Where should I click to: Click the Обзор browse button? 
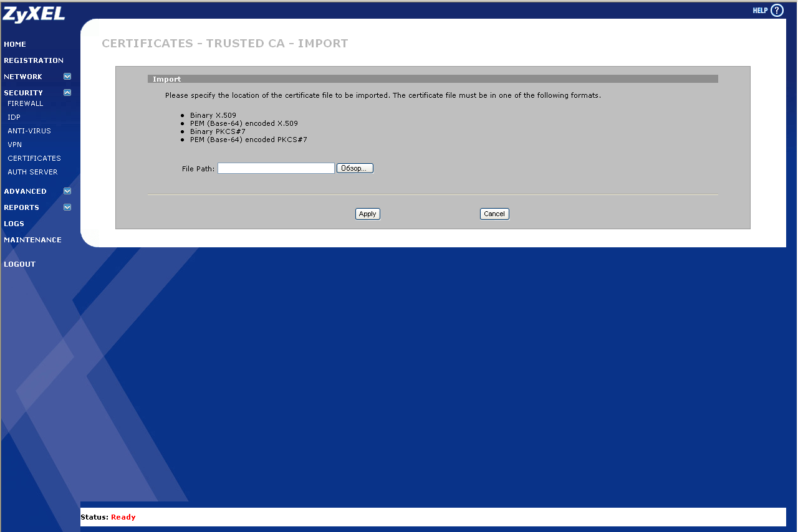coord(355,168)
